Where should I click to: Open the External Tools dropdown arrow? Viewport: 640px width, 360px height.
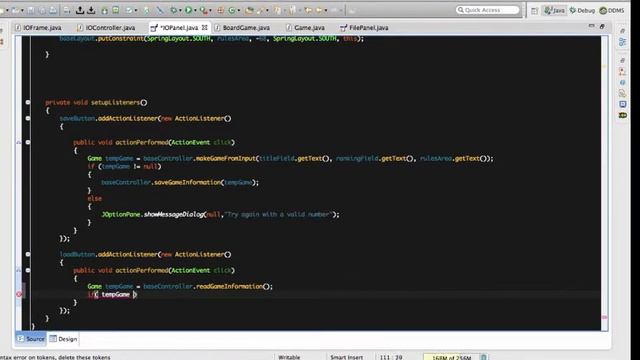pyautogui.click(x=210, y=10)
